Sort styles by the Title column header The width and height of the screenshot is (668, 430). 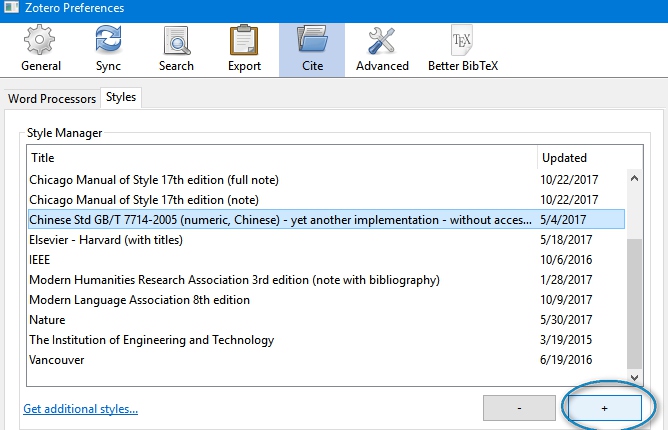pos(282,158)
